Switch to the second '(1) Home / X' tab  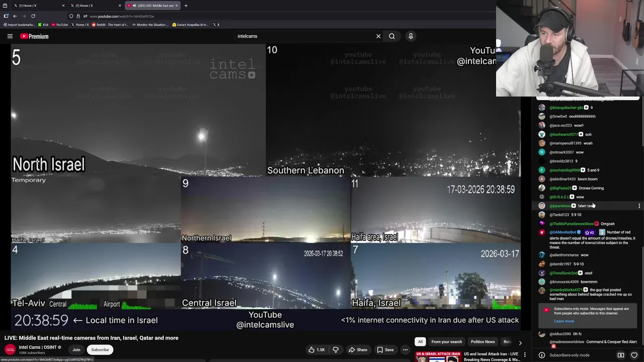pyautogui.click(x=95, y=6)
